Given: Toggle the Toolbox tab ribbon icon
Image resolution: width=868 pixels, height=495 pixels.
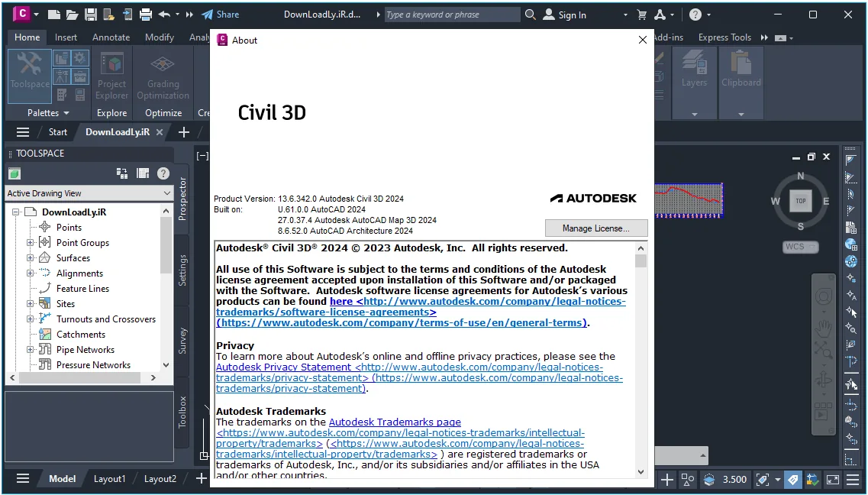Looking at the screenshot, I should 80,76.
